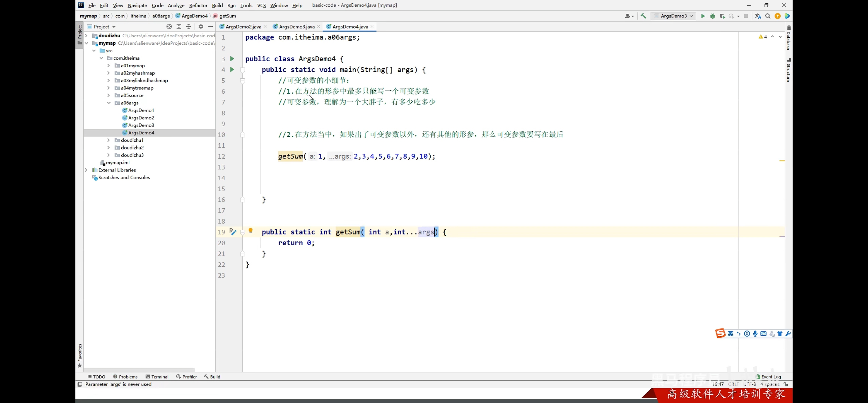Toggle the Structure side panel tab
868x403 pixels.
789,71
